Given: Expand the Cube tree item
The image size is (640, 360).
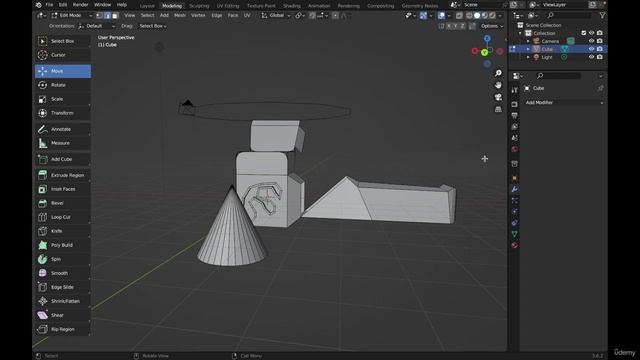Looking at the screenshot, I should [528, 49].
